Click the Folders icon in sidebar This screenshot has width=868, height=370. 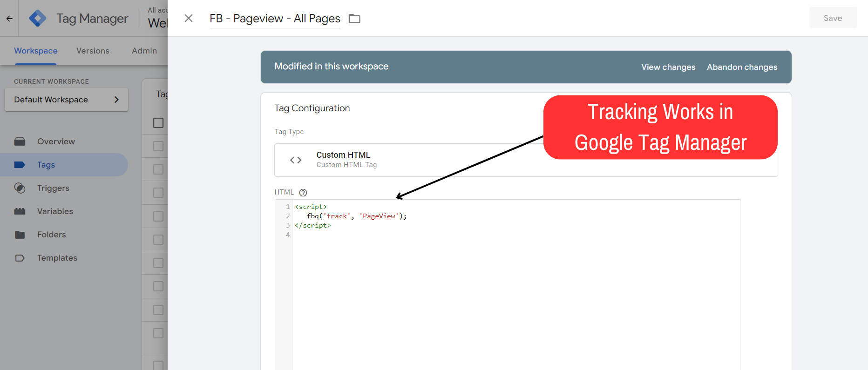pos(20,235)
